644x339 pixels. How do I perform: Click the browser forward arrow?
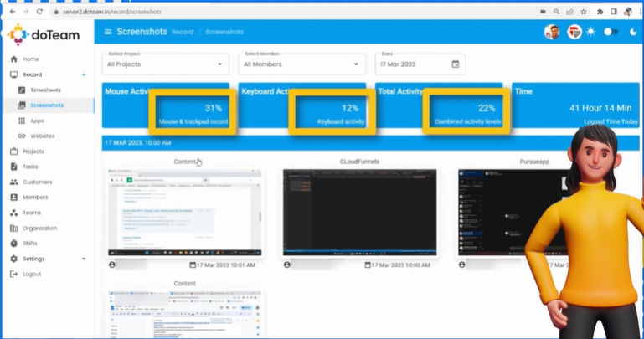26,12
